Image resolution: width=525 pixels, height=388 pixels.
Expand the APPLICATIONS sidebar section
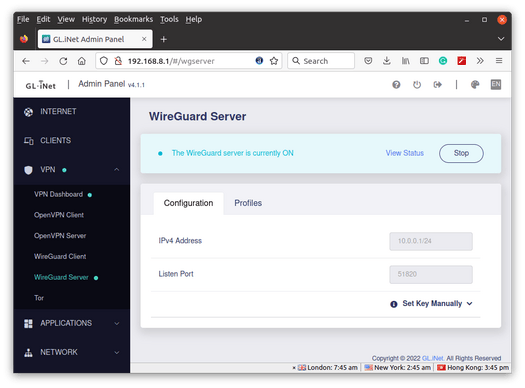click(72, 323)
